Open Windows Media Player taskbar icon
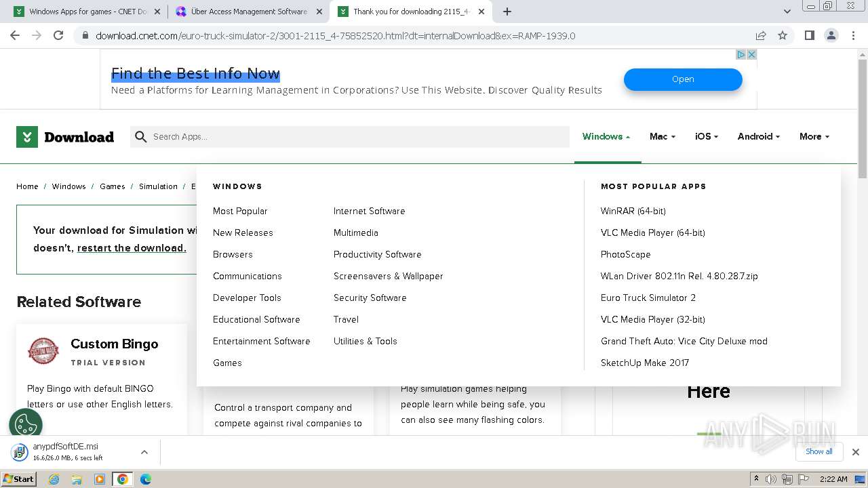Screen dimensions: 868x488 [100, 479]
